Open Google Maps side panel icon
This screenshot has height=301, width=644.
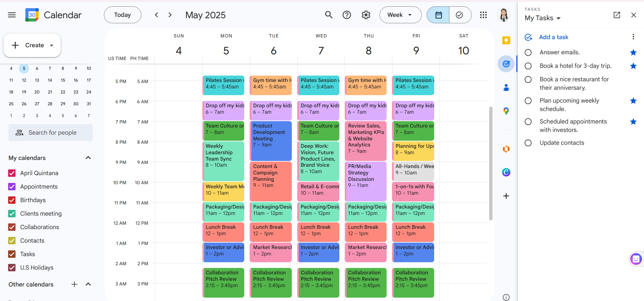[506, 111]
